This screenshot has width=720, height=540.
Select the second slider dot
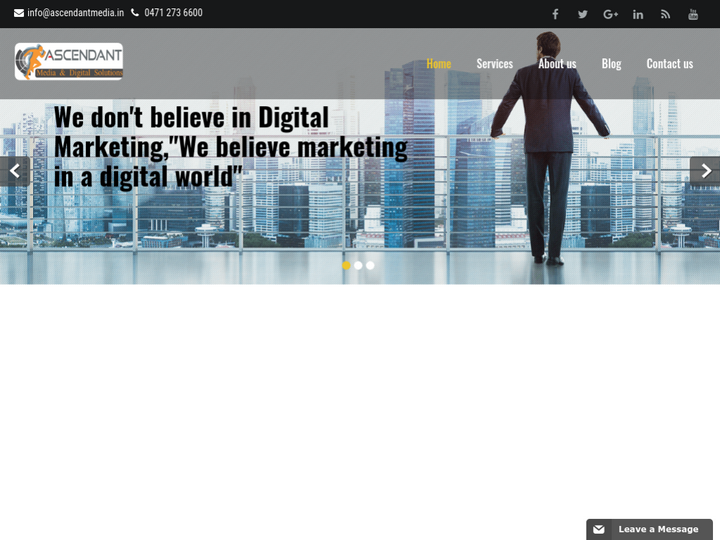point(358,265)
